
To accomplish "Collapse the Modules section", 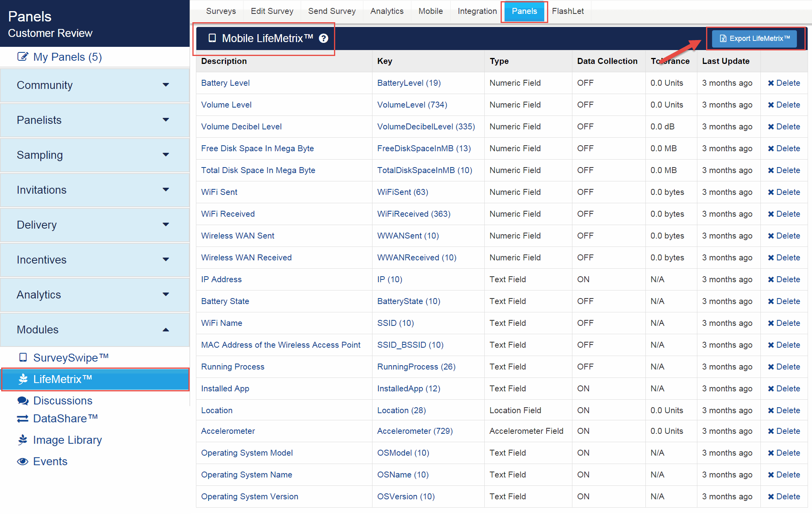I will coord(166,329).
